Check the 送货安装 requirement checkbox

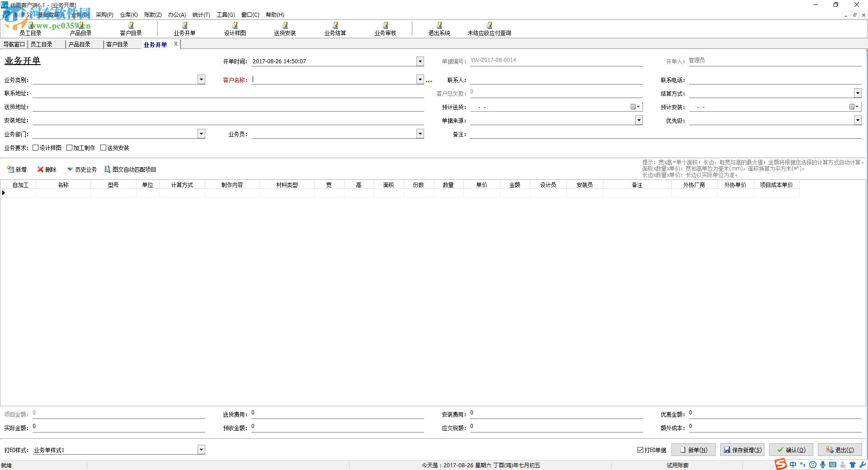click(103, 148)
